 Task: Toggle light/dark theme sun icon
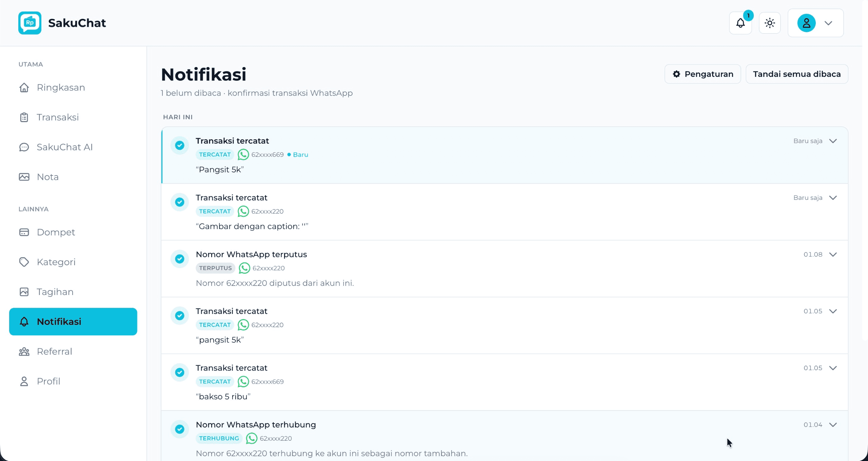pyautogui.click(x=770, y=23)
